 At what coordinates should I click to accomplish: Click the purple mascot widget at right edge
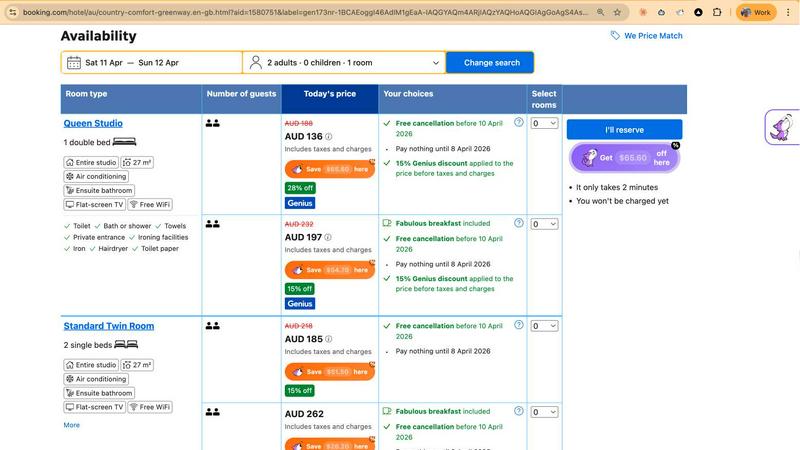coord(782,128)
